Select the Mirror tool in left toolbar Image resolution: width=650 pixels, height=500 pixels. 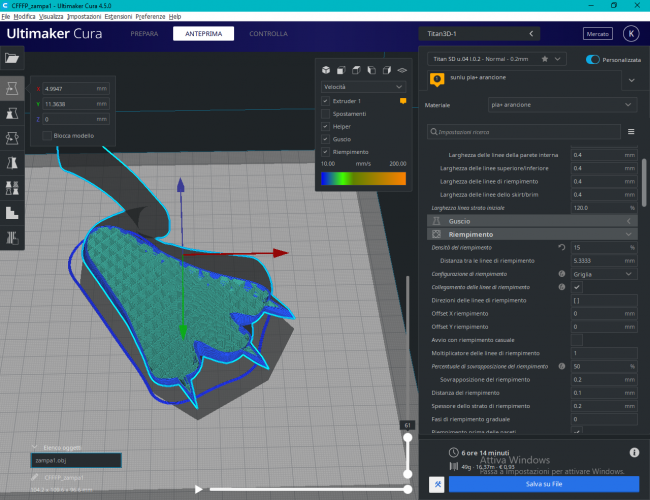tap(12, 163)
